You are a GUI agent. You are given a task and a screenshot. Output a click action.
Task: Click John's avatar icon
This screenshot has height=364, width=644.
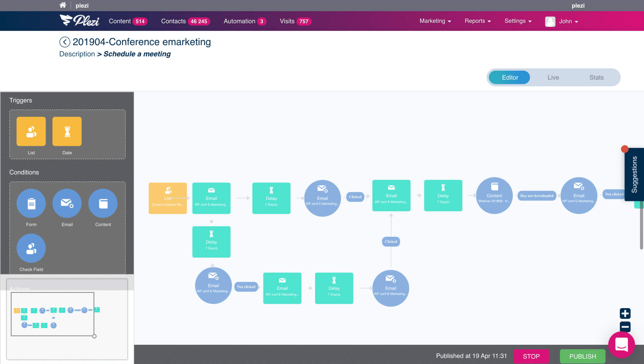(550, 21)
